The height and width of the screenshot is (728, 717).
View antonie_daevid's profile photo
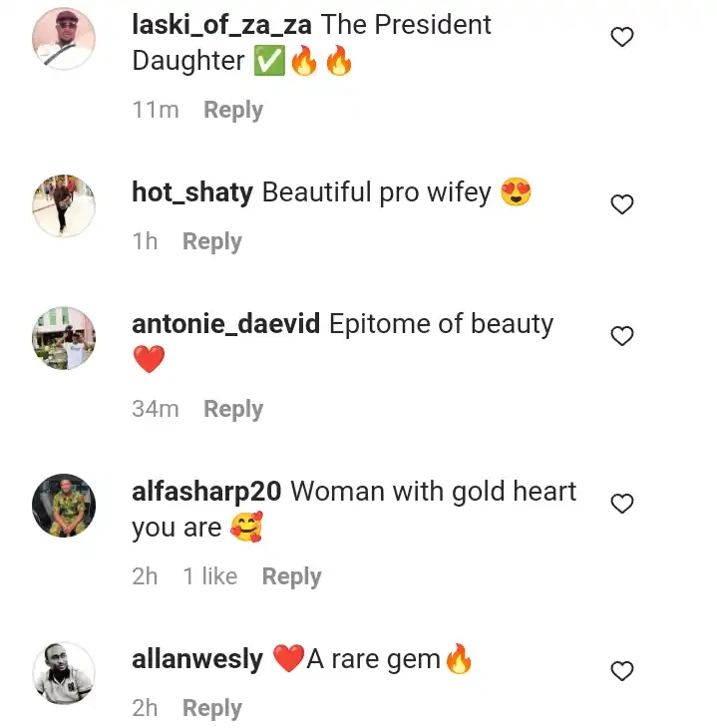[64, 337]
